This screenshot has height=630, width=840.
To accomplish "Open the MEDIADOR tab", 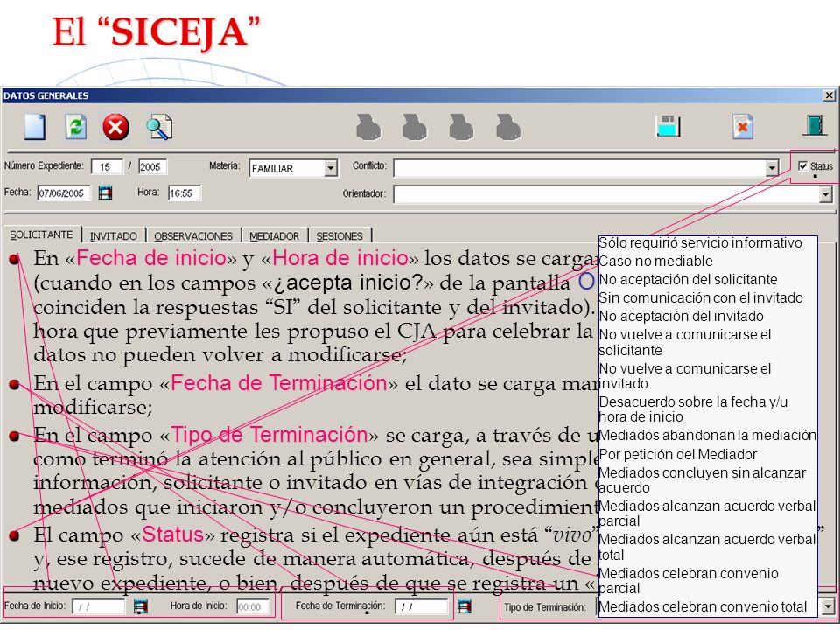I will [274, 235].
